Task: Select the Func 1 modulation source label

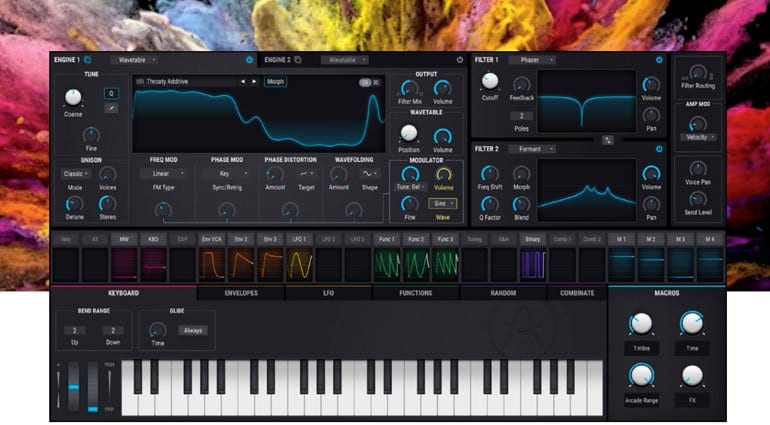Action: point(386,240)
